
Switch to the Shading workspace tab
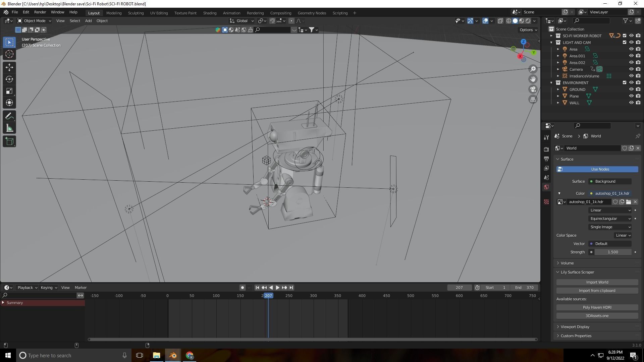(x=210, y=13)
